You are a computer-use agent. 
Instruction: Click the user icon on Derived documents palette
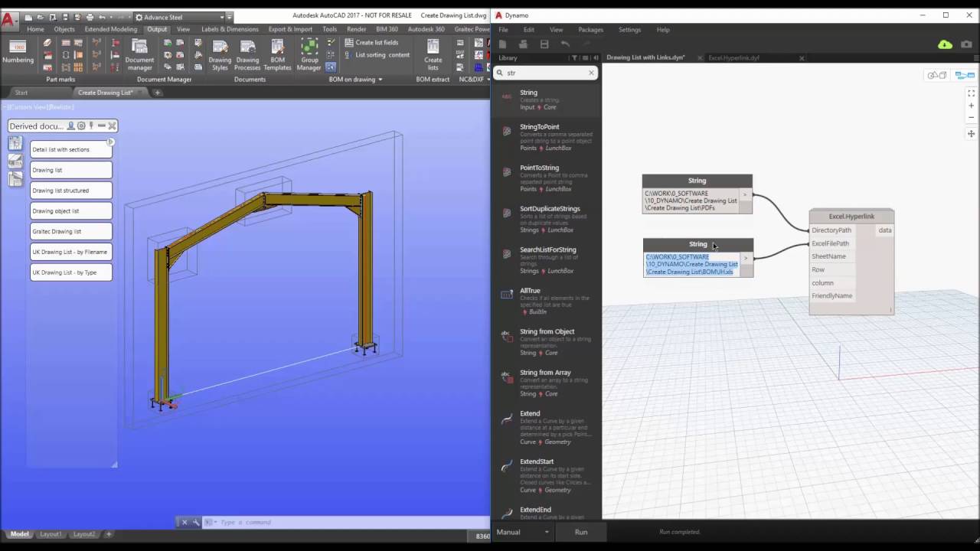(x=71, y=126)
